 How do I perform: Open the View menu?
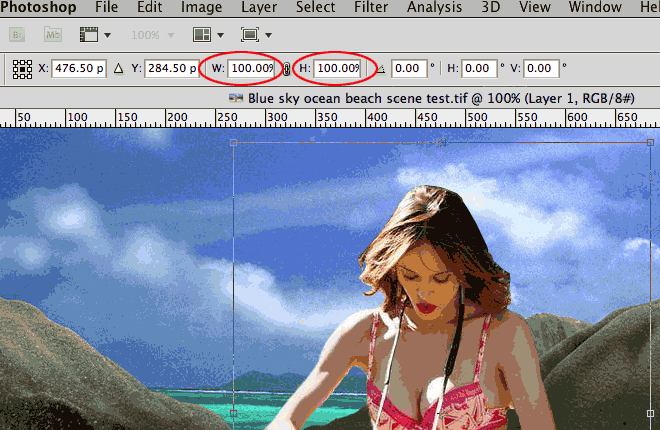click(x=535, y=7)
